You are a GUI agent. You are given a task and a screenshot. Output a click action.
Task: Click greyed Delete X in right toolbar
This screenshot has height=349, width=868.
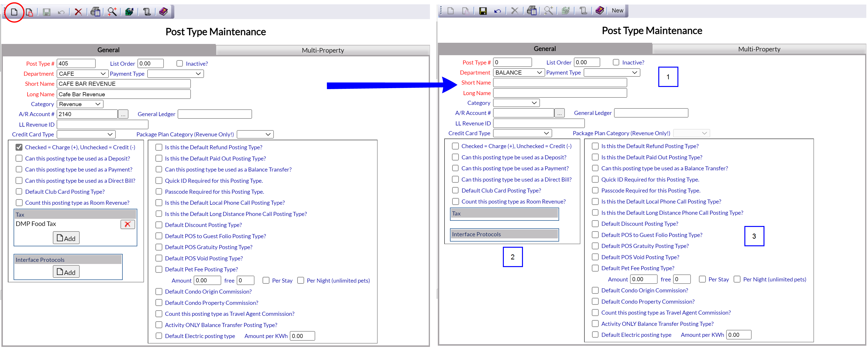(515, 11)
